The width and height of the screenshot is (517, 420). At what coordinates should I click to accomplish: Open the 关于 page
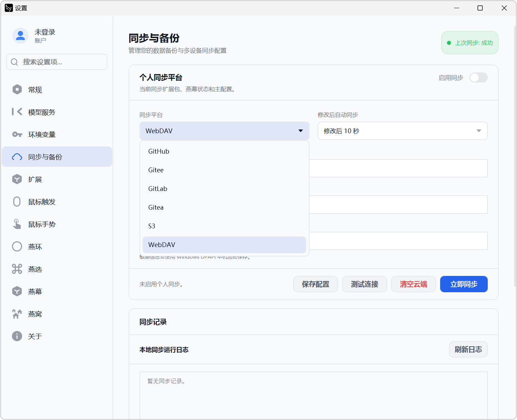click(57, 336)
